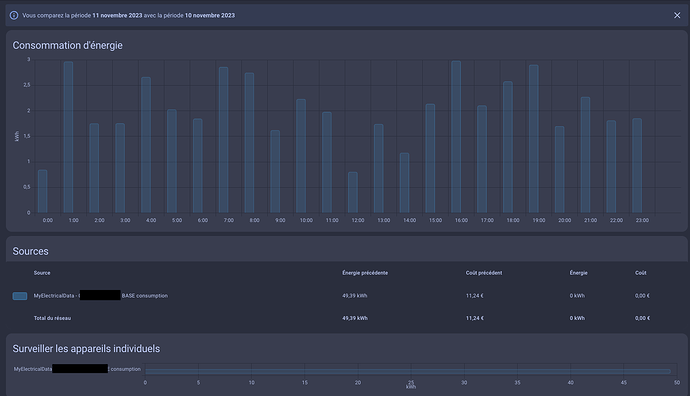Click the 12:00 energy bar
Screen dimensions: 690x396
click(x=352, y=193)
